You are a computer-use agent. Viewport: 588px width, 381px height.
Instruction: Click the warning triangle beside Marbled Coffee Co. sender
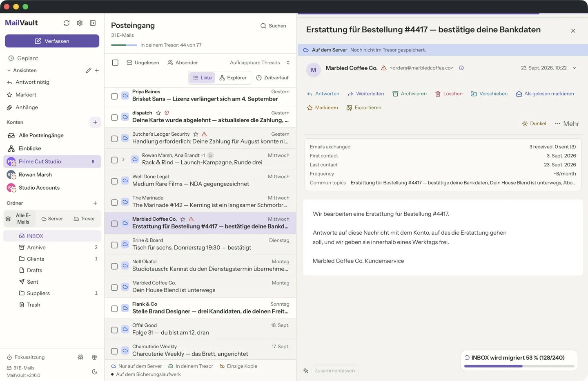tap(384, 68)
